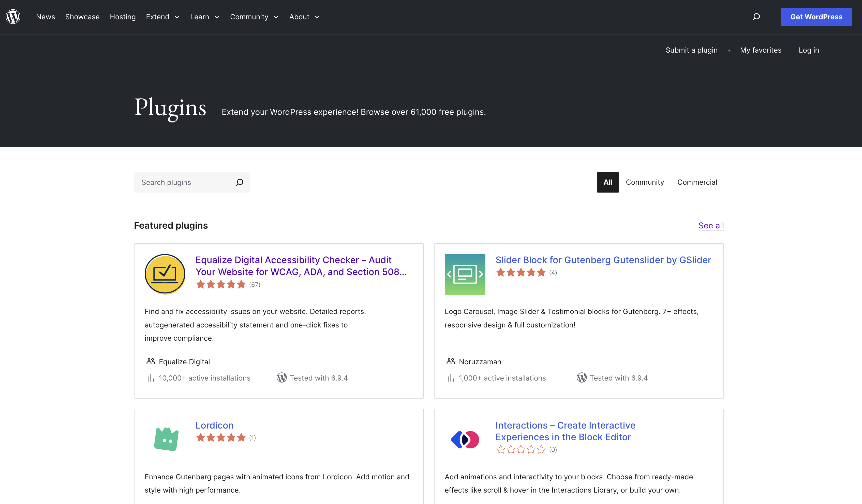Image resolution: width=862 pixels, height=504 pixels.
Task: Click the Get WordPress button
Action: tap(816, 17)
